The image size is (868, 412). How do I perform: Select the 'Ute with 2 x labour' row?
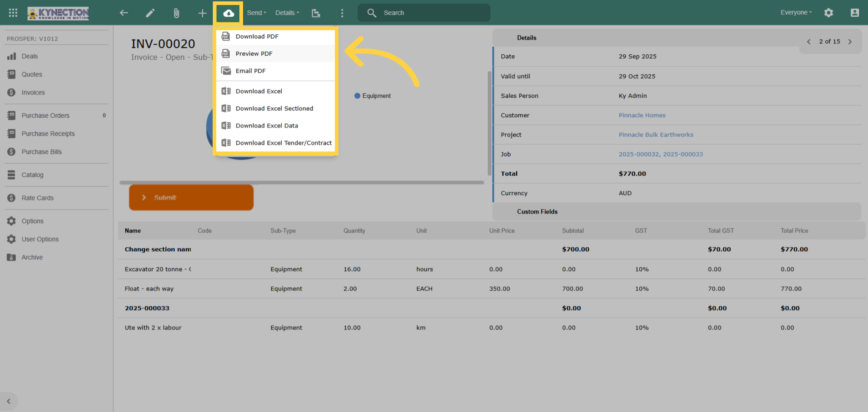pos(491,328)
